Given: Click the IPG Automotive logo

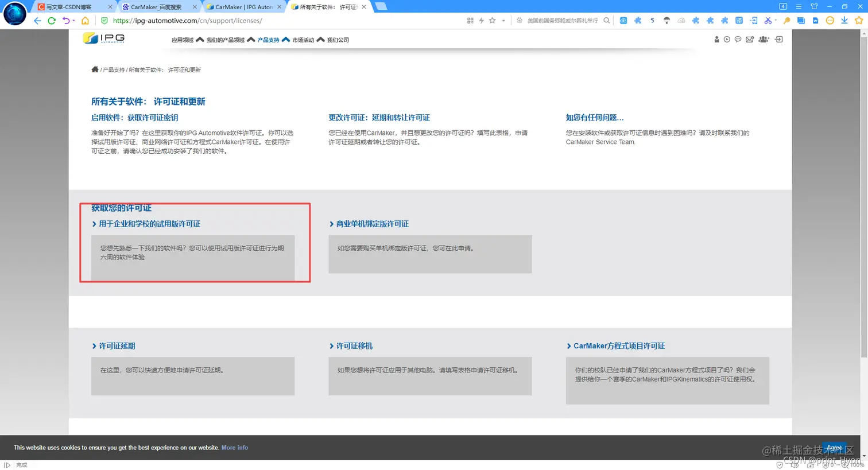Looking at the screenshot, I should point(103,38).
